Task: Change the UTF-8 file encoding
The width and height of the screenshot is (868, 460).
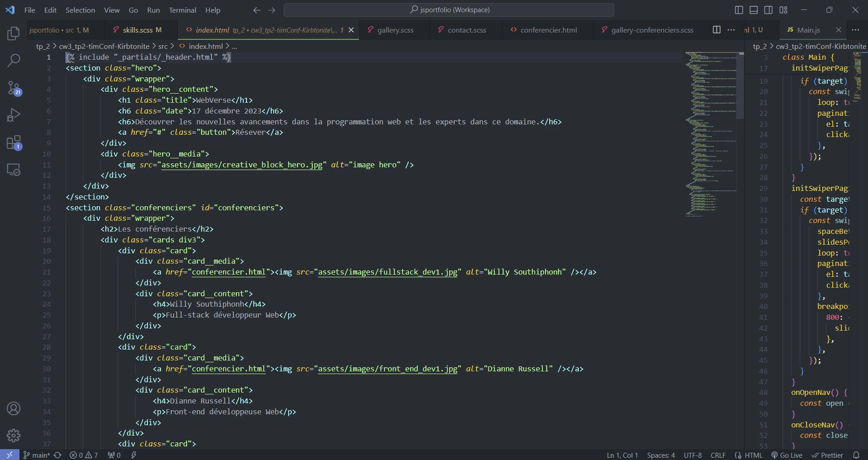Action: click(693, 455)
